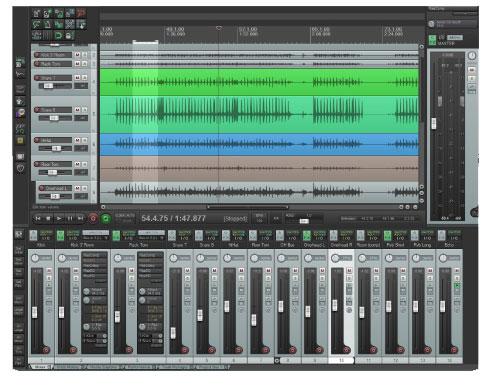Toggle the master Mono button
This screenshot has width=486, height=379.
tap(454, 37)
